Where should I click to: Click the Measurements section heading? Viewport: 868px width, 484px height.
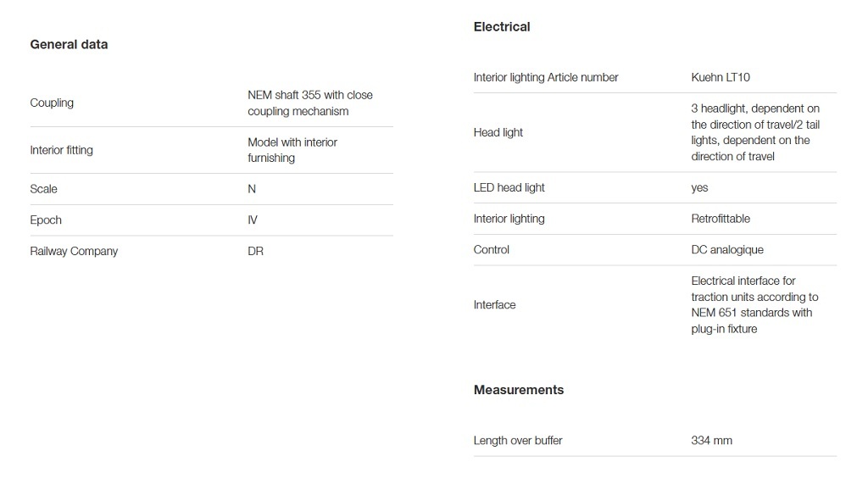pos(518,390)
